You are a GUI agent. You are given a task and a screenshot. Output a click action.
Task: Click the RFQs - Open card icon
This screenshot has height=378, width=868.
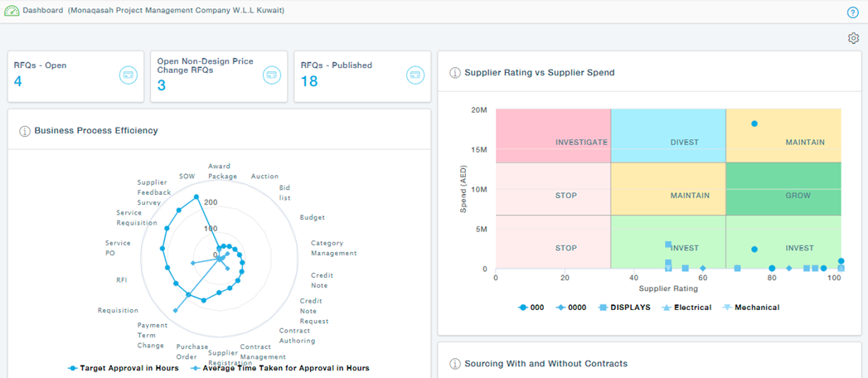tap(128, 75)
